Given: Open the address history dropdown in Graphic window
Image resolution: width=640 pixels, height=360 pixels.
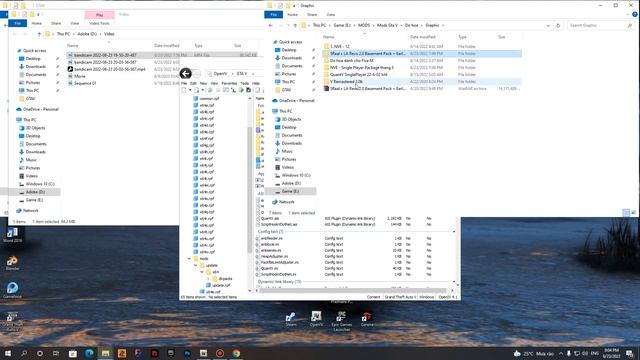Looking at the screenshot, I should pyautogui.click(x=548, y=25).
